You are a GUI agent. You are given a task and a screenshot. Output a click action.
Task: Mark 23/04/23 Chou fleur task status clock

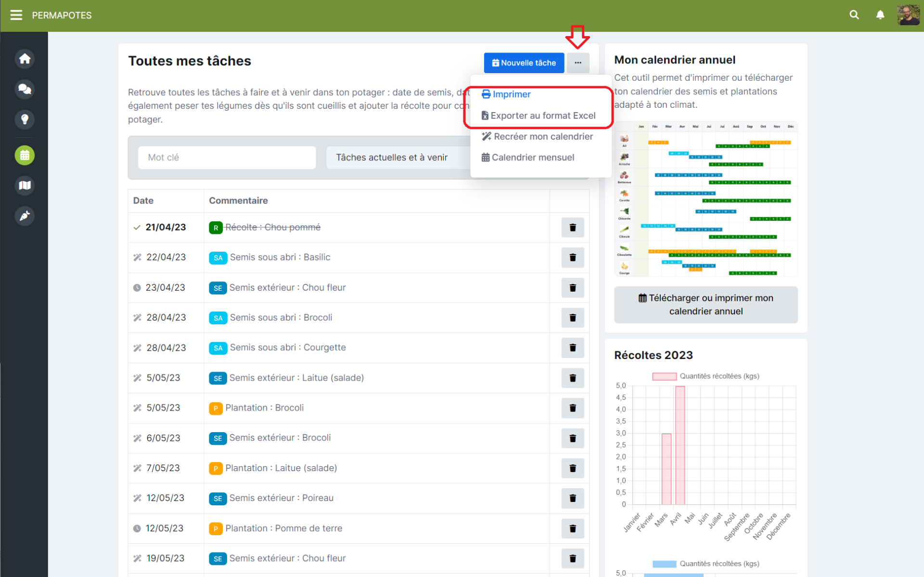pyautogui.click(x=137, y=288)
